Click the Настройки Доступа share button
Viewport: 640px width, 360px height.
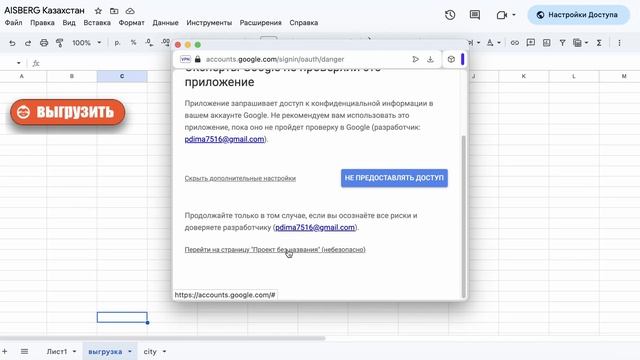tap(578, 15)
